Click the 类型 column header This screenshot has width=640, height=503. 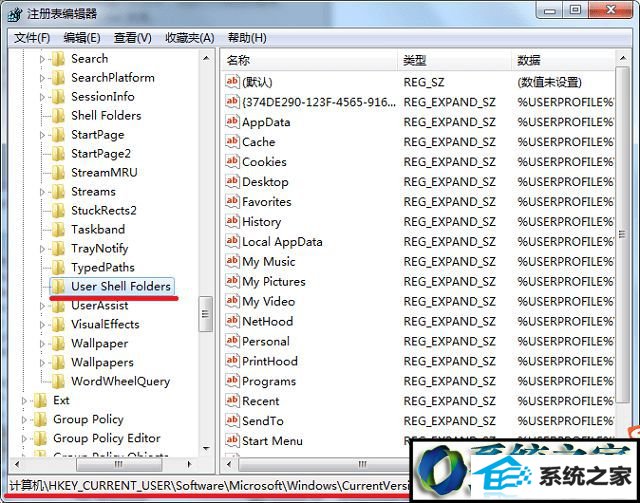point(455,60)
